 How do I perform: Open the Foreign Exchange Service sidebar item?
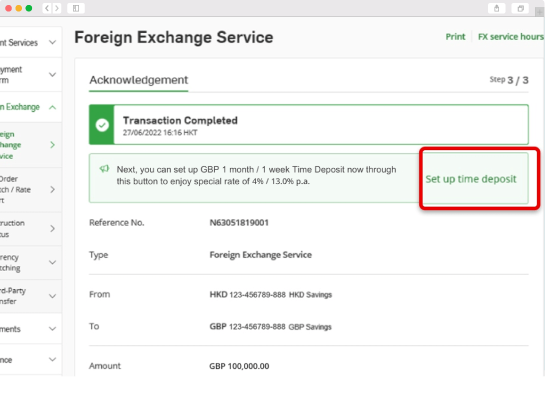pyautogui.click(x=31, y=145)
